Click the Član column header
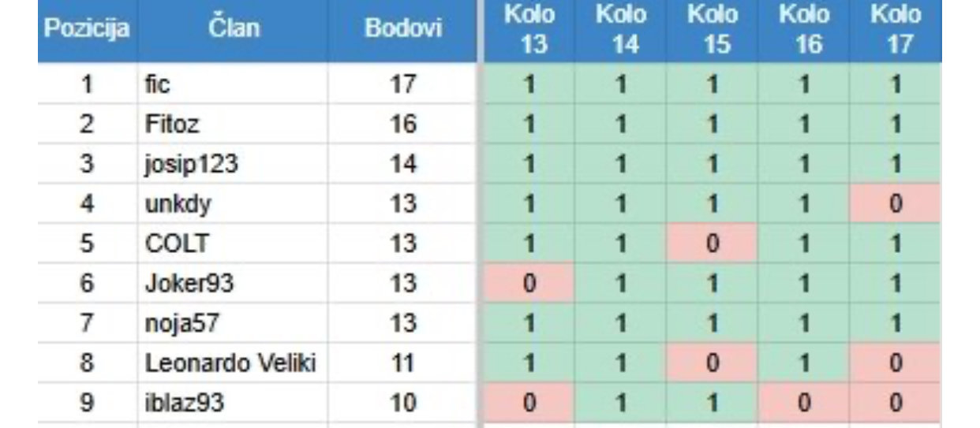Screen dimensions: 980x428 [232, 30]
